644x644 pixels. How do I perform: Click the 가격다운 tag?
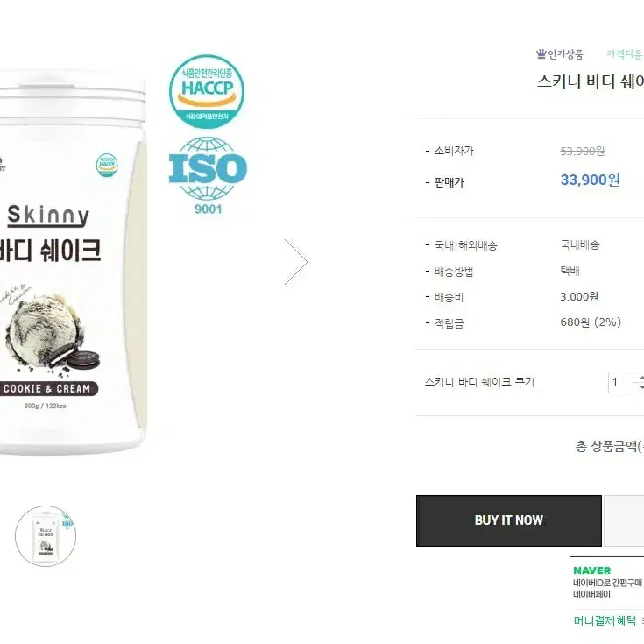(625, 53)
